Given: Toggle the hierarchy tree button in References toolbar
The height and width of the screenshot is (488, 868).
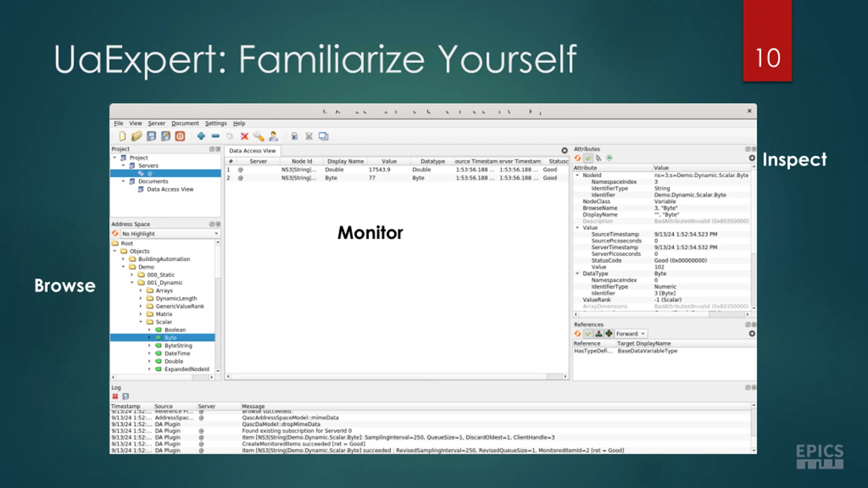Looking at the screenshot, I should 599,334.
